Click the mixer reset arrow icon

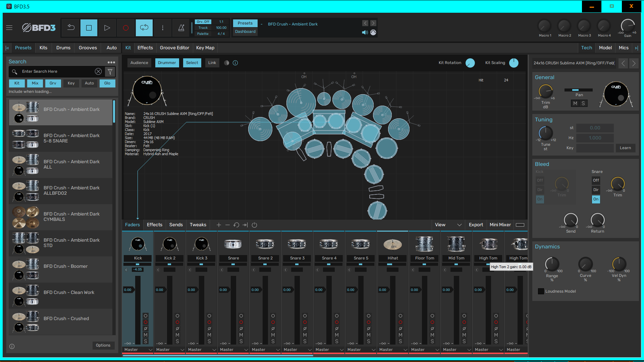236,225
